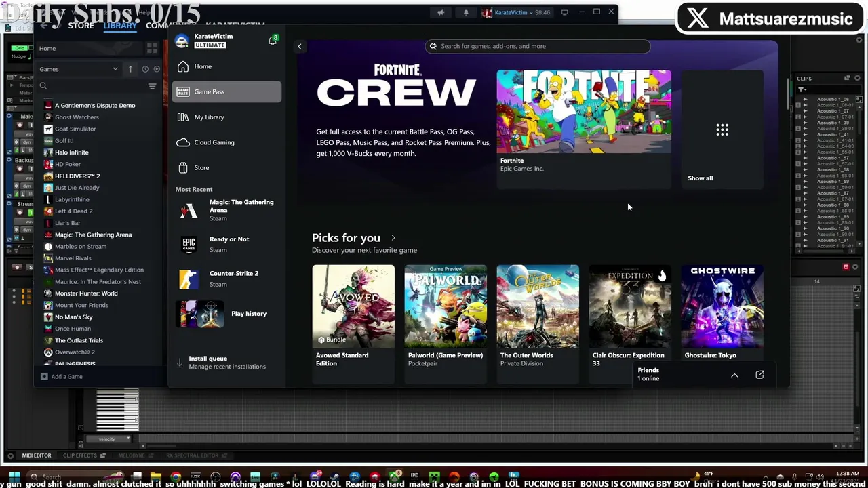Pop out the Friends panel
The height and width of the screenshot is (488, 868).
pos(759,375)
